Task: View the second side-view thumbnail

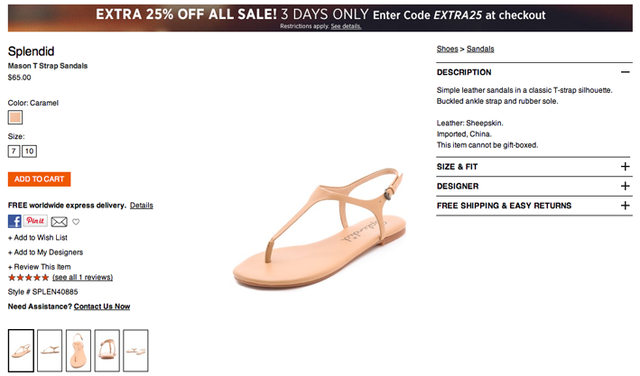Action: [x=50, y=351]
